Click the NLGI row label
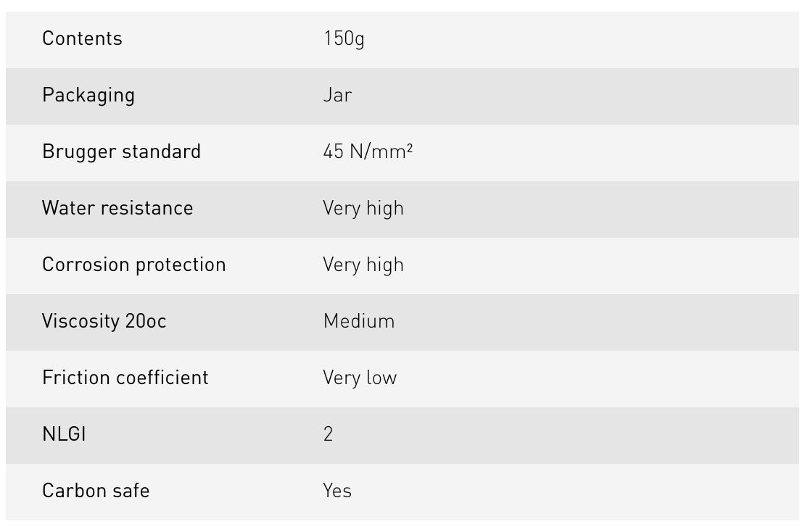 64,434
